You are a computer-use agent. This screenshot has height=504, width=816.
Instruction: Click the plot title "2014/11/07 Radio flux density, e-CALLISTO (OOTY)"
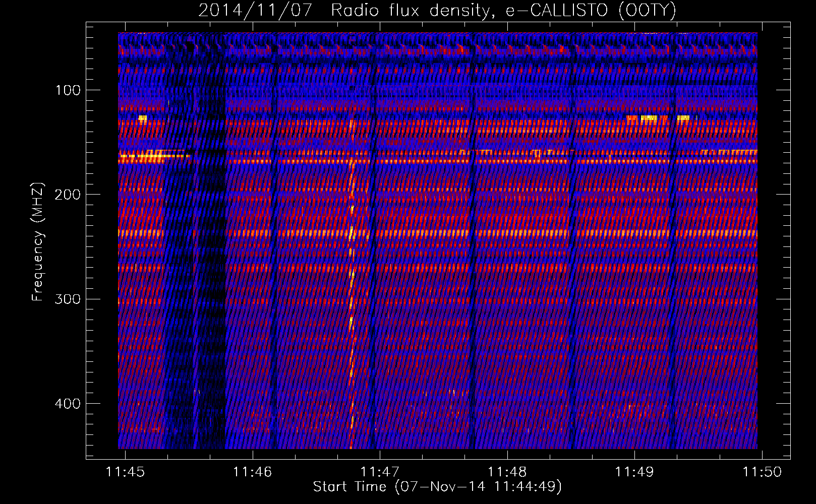point(437,11)
